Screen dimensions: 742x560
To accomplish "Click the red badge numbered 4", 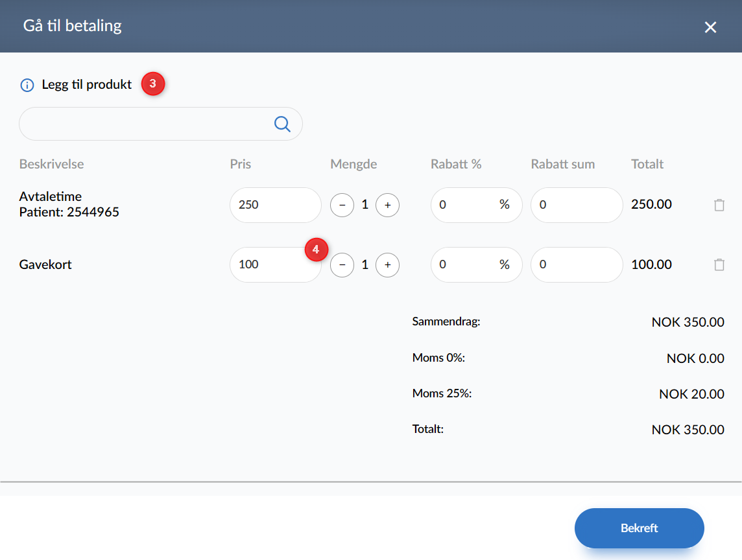I will pyautogui.click(x=316, y=250).
